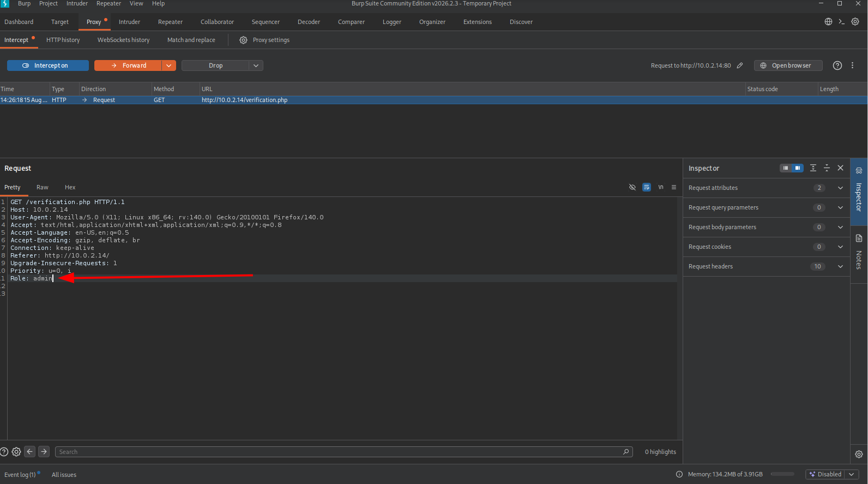Image resolution: width=868 pixels, height=484 pixels.
Task: Click the memory status info icon
Action: (679, 474)
